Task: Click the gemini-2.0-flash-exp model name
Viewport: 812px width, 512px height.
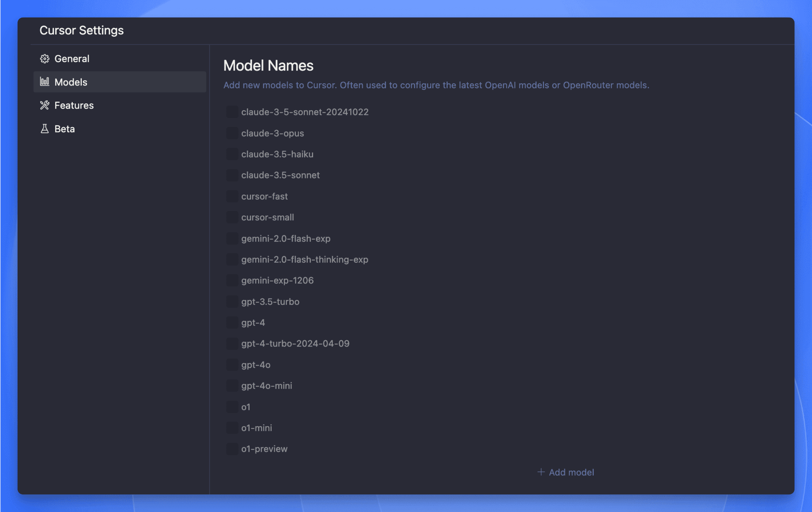Action: coord(286,239)
